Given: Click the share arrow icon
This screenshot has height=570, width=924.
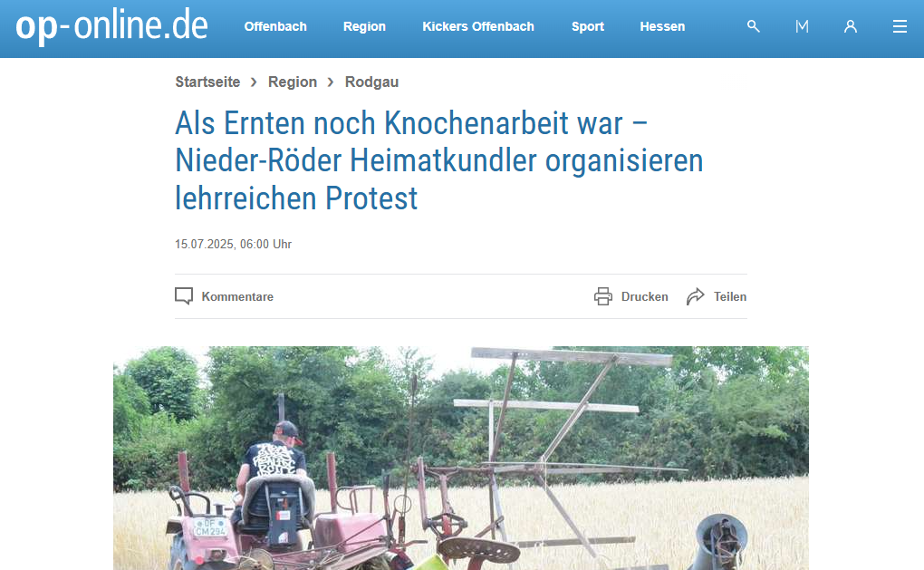Looking at the screenshot, I should click(696, 296).
